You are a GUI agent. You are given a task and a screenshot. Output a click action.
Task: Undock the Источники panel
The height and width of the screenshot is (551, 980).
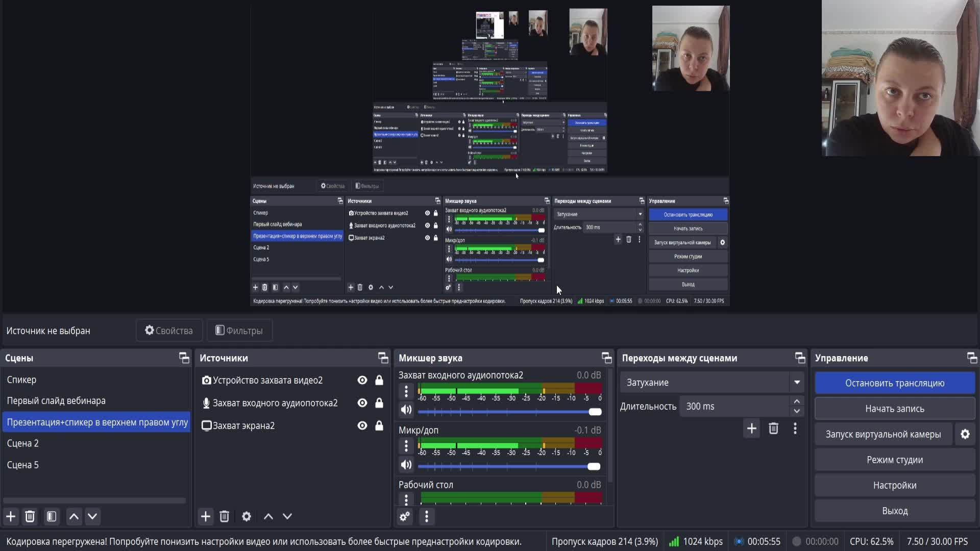coord(383,358)
